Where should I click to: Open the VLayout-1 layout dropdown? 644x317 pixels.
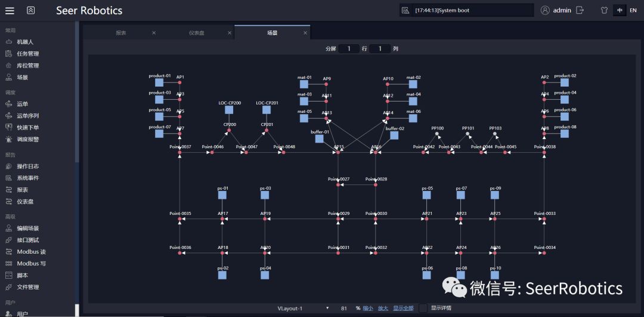click(x=303, y=308)
